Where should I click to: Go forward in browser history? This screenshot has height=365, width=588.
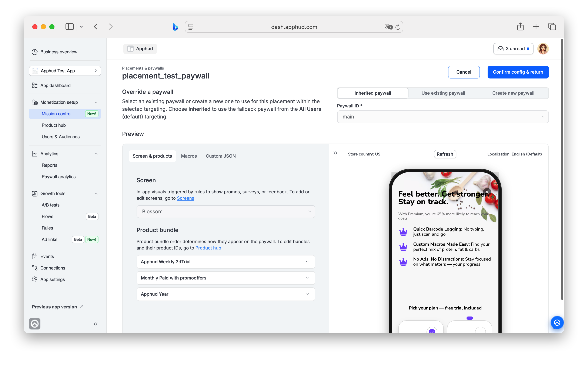tap(111, 27)
